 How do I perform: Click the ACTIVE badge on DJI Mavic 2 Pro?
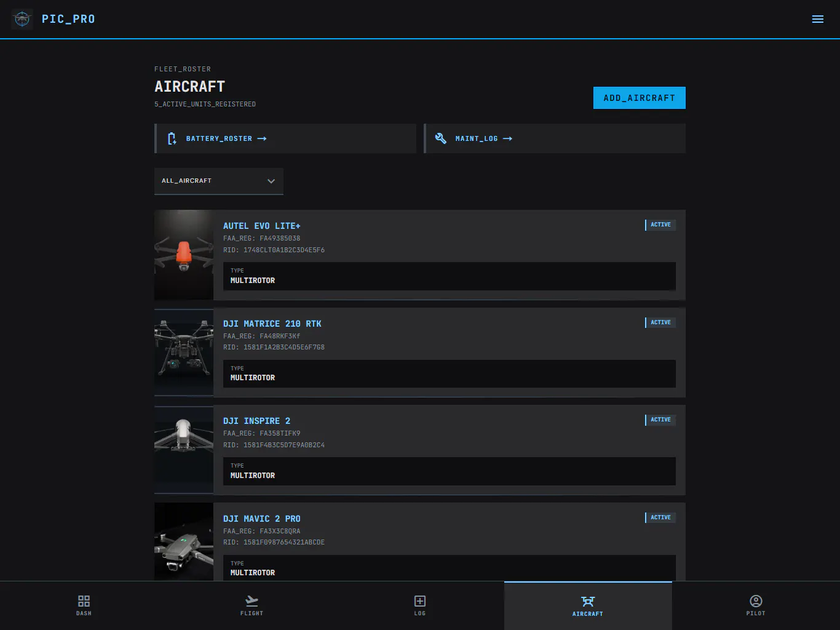click(660, 517)
